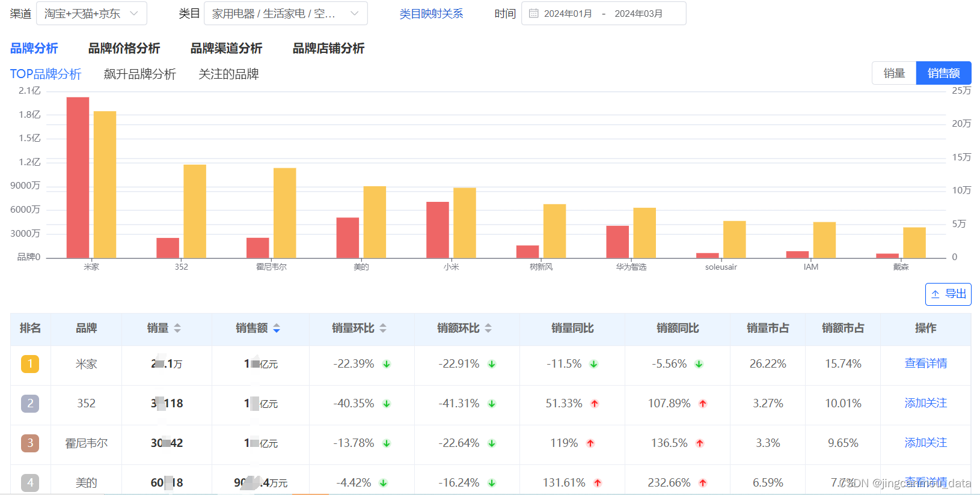980x495 pixels.
Task: Click 添加关注 link in 352 row
Action: [926, 403]
